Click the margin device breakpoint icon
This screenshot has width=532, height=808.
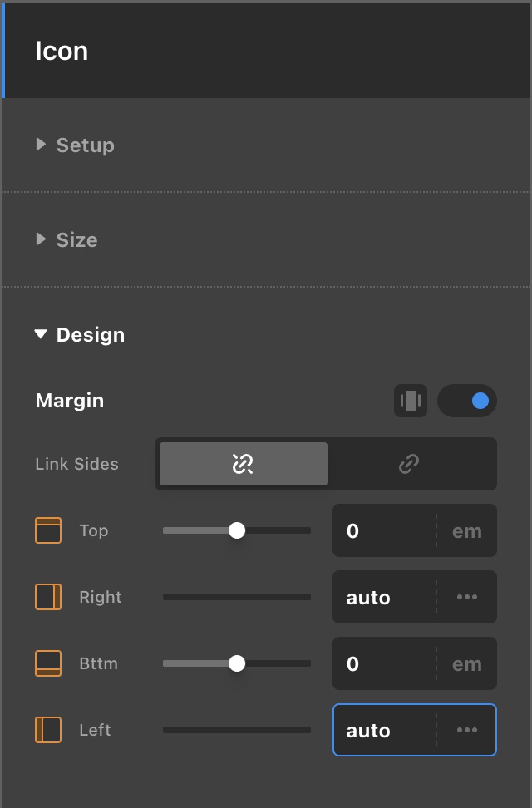pyautogui.click(x=411, y=401)
